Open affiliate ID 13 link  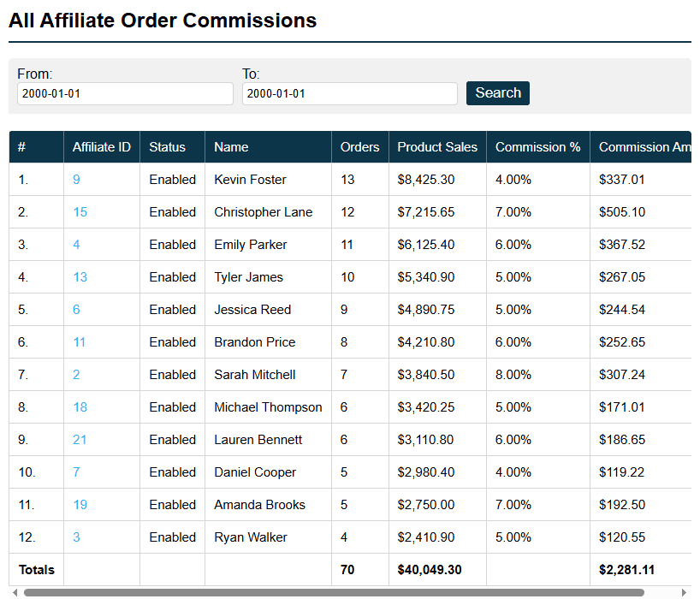[x=80, y=277]
